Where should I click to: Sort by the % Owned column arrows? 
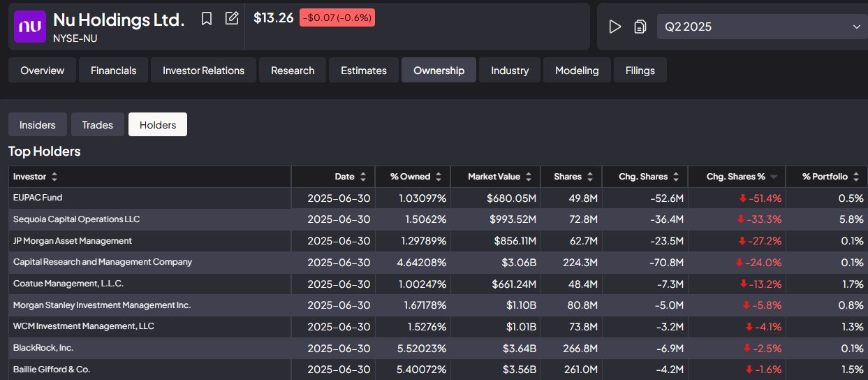(438, 177)
